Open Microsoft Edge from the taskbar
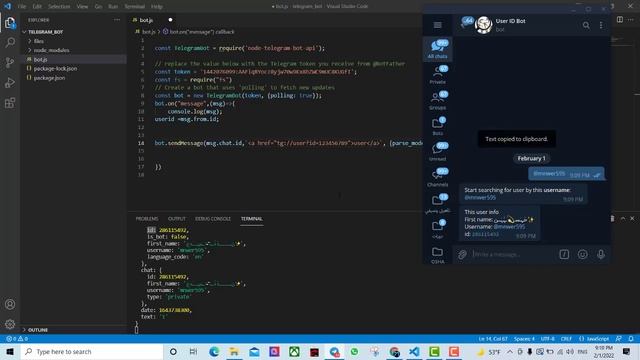640x360 pixels. click(x=214, y=351)
